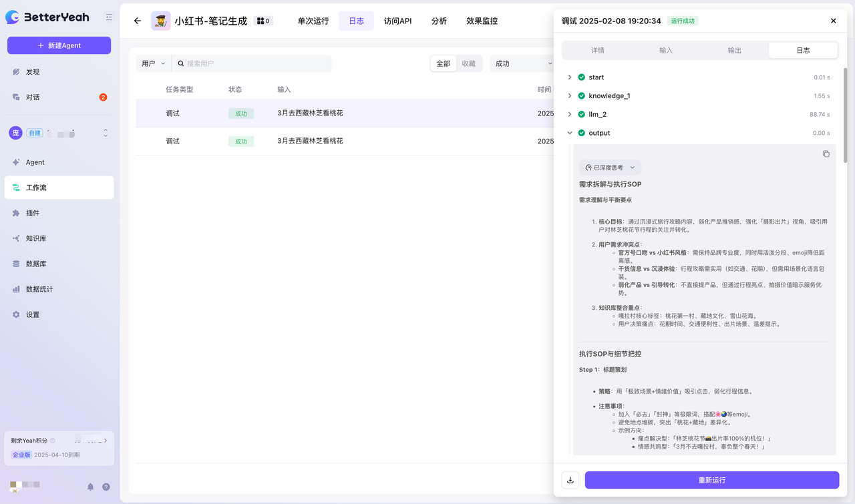Click the back arrow icon
Image resolution: width=855 pixels, height=504 pixels.
tap(138, 21)
